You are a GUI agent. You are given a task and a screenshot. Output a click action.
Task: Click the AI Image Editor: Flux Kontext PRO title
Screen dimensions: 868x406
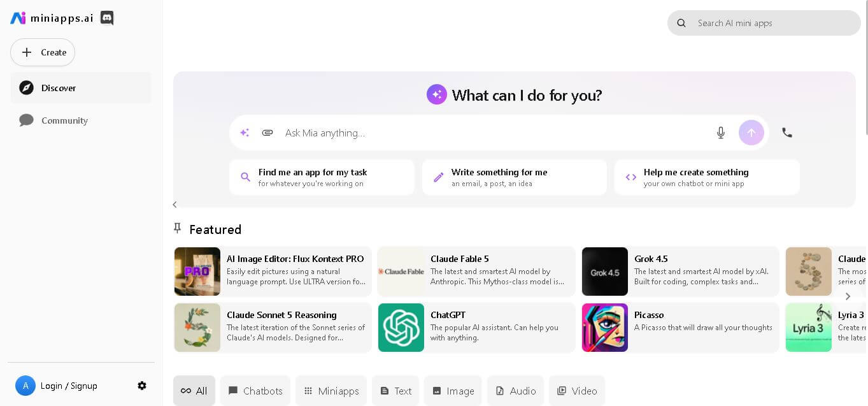click(295, 259)
